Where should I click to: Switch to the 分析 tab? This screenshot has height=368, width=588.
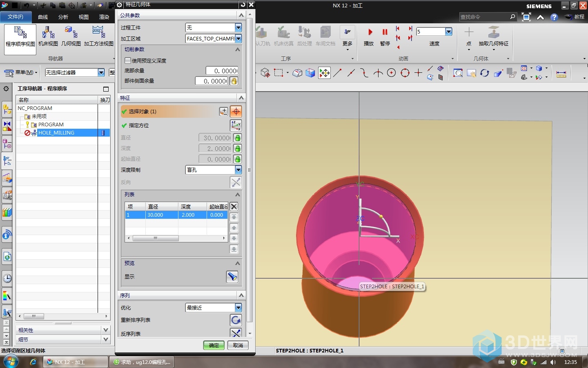[63, 17]
